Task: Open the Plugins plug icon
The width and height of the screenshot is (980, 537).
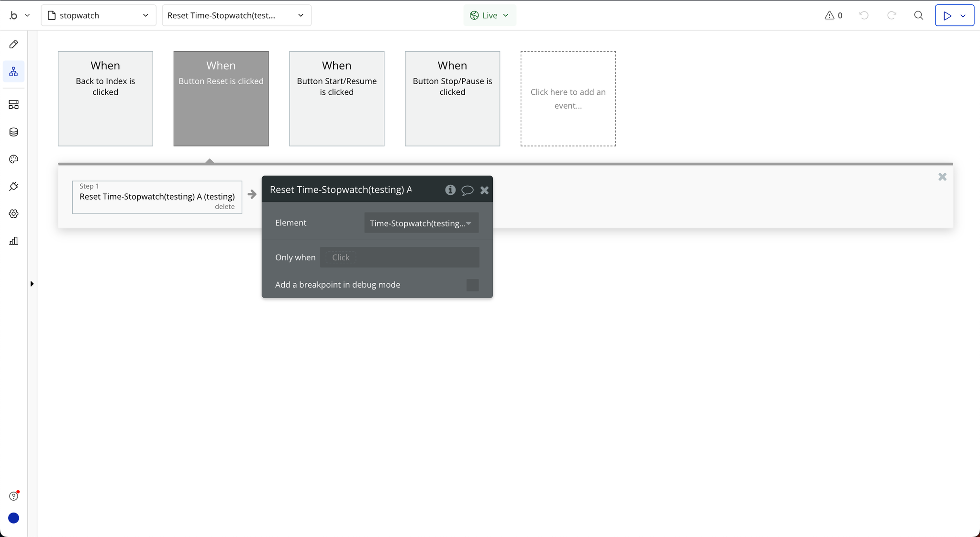Action: click(x=13, y=186)
